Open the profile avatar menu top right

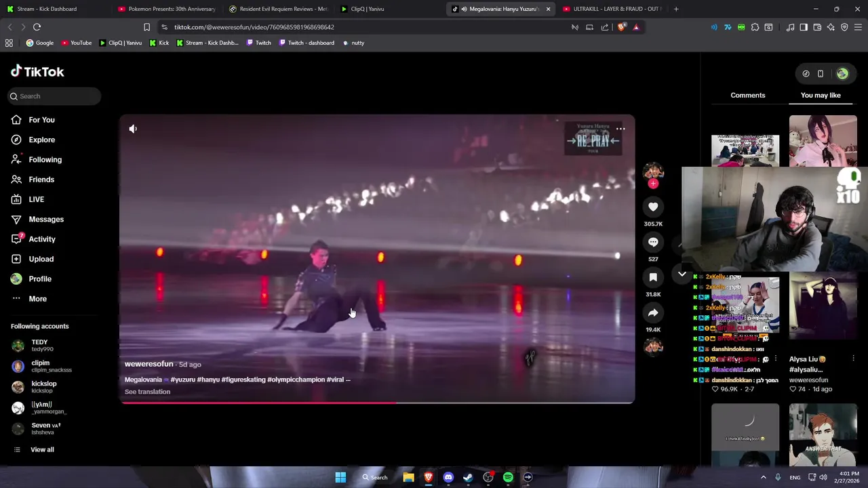click(842, 74)
